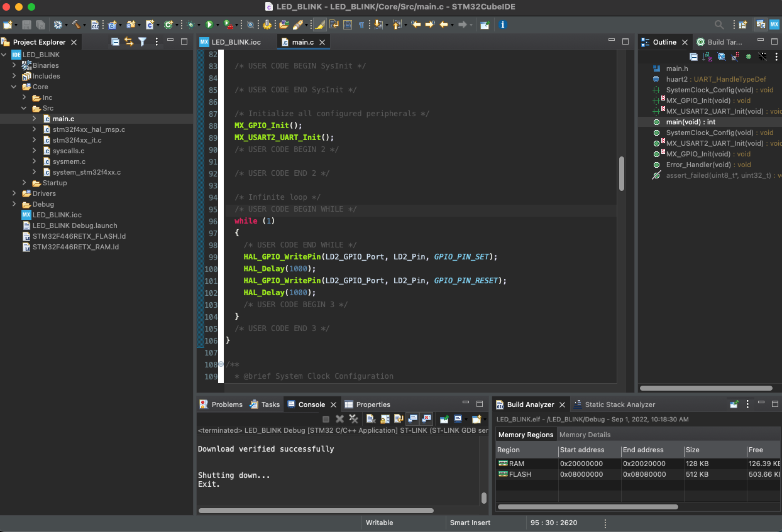Select Error_Handler(void) in Outline
The width and height of the screenshot is (782, 532).
click(x=708, y=165)
